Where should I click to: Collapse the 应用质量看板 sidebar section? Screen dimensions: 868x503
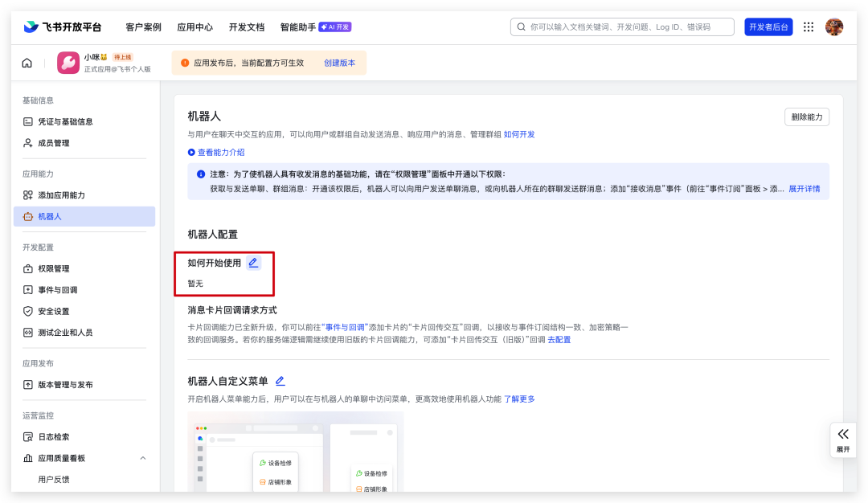coord(143,458)
